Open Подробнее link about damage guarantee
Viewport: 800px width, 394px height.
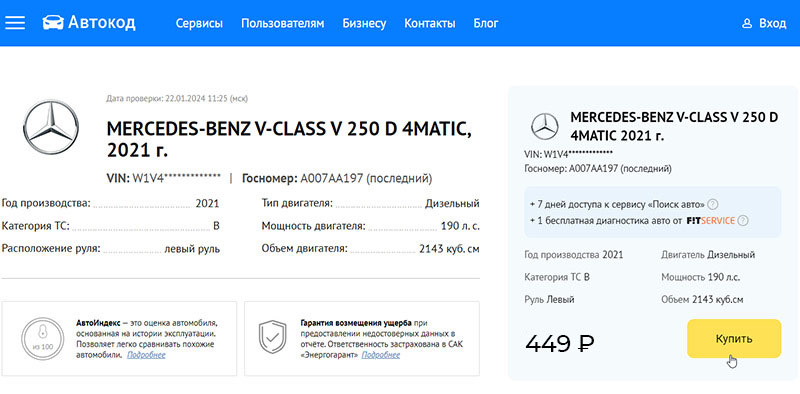[x=381, y=355]
